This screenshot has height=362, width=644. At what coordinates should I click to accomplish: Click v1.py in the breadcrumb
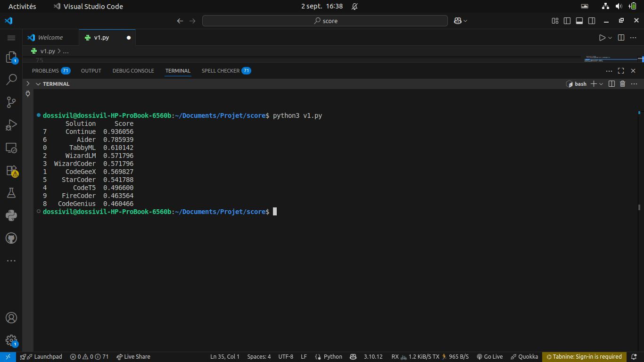(x=48, y=51)
